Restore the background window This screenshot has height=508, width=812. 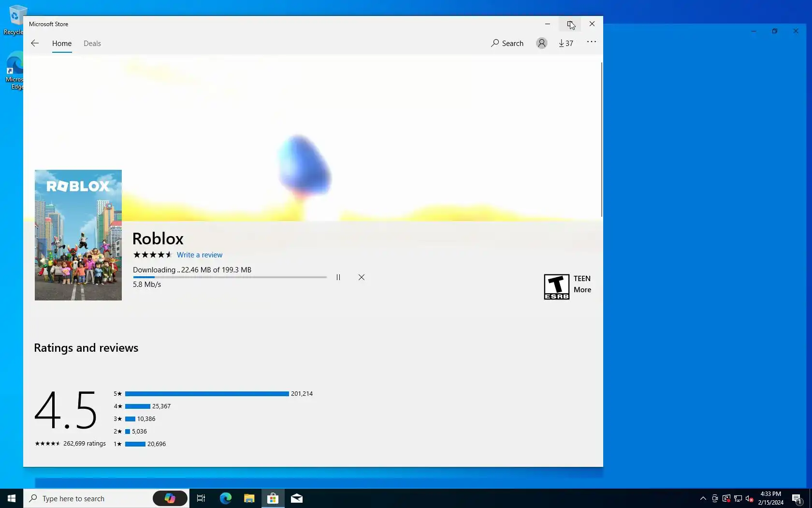pos(775,31)
